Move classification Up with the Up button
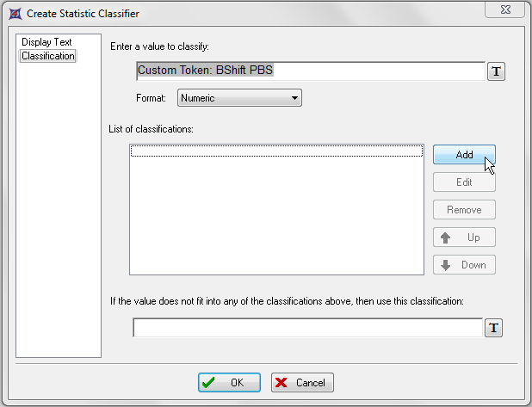Screen dimensions: 532x407 click(x=464, y=237)
